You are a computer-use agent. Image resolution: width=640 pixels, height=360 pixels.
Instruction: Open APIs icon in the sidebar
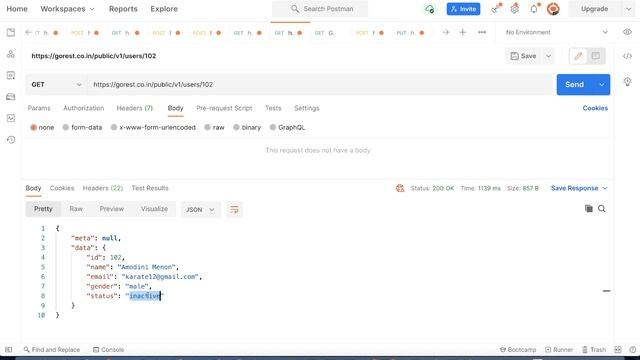point(11,54)
